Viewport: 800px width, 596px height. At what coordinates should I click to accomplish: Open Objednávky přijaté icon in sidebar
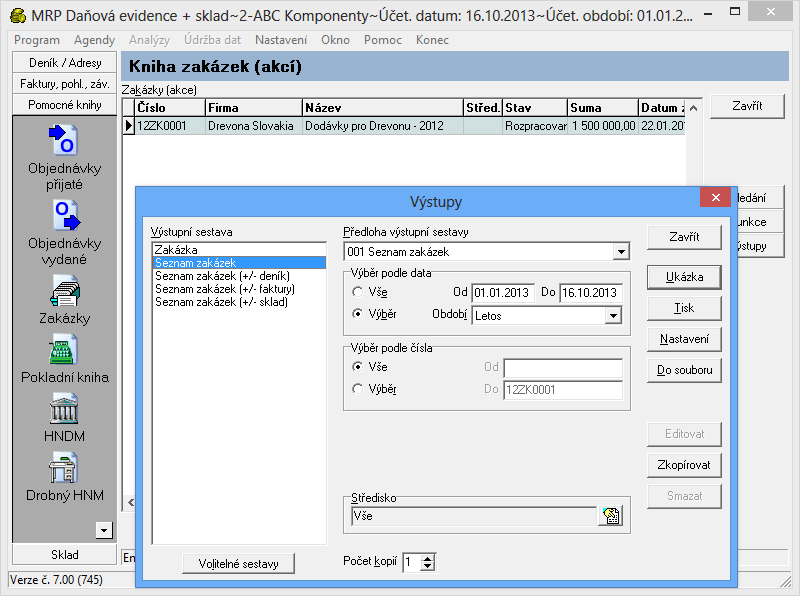click(x=64, y=140)
